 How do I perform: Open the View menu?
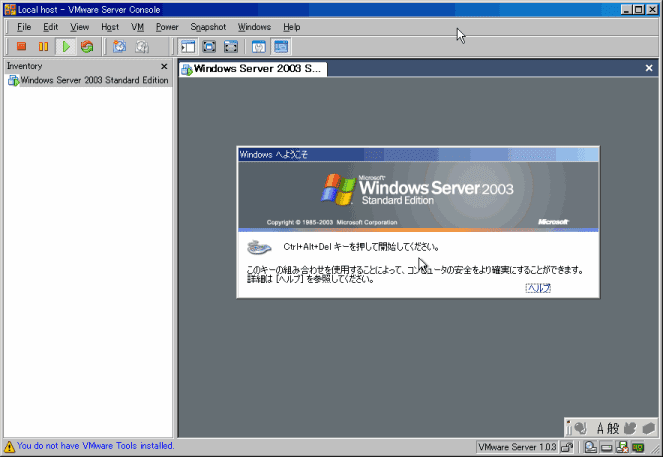[79, 27]
